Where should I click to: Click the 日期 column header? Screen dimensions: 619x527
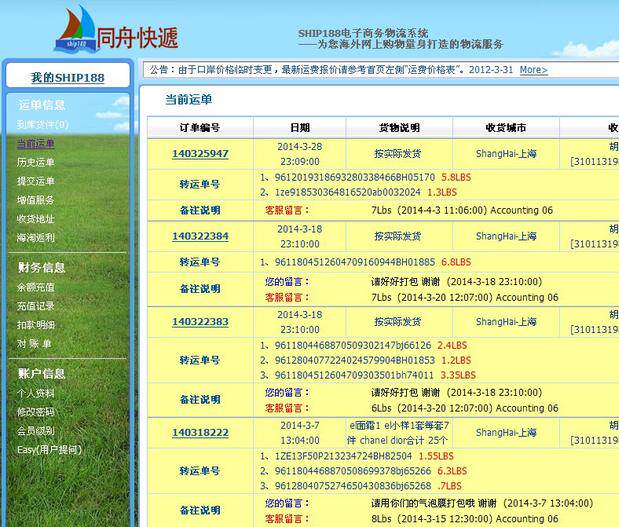point(300,128)
